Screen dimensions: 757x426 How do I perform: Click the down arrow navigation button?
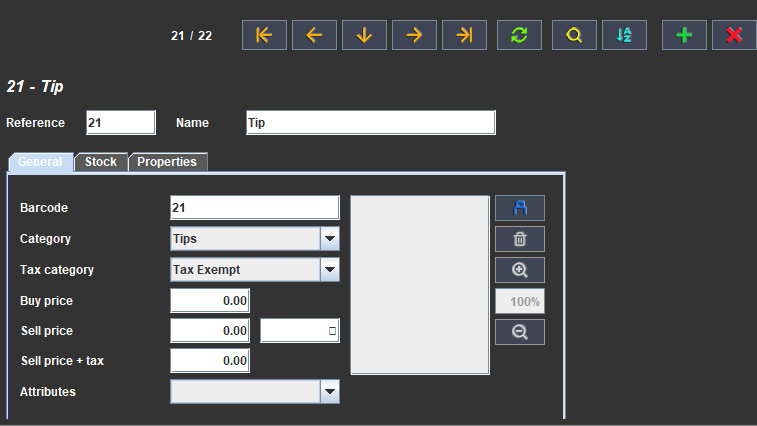click(364, 35)
